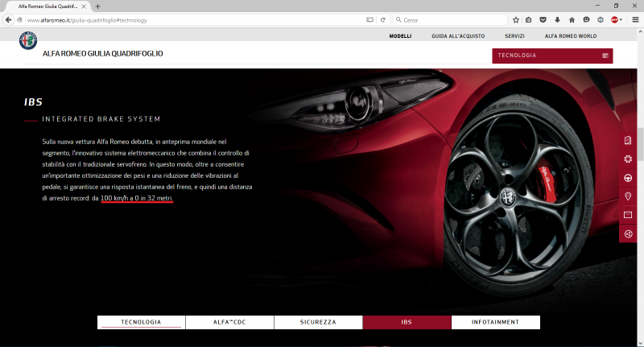Reload the page with refresh button
The height and width of the screenshot is (347, 644).
[x=383, y=19]
